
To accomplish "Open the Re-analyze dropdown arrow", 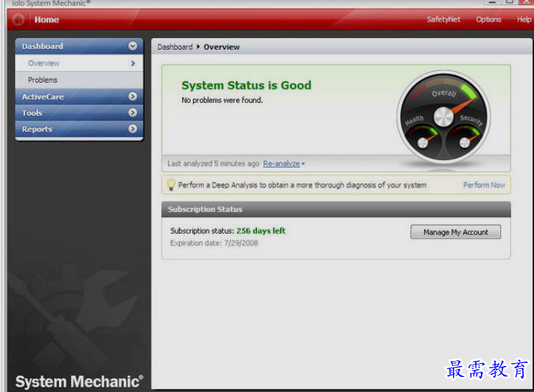I will click(303, 164).
